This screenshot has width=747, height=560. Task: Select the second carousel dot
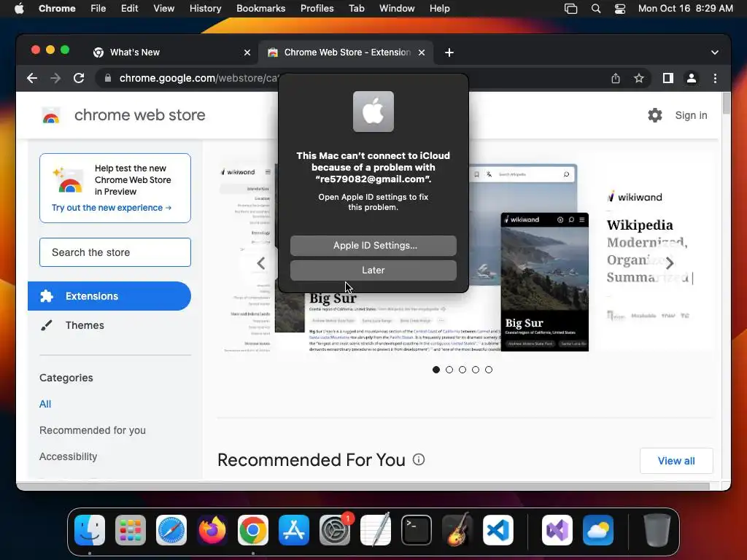(x=449, y=370)
